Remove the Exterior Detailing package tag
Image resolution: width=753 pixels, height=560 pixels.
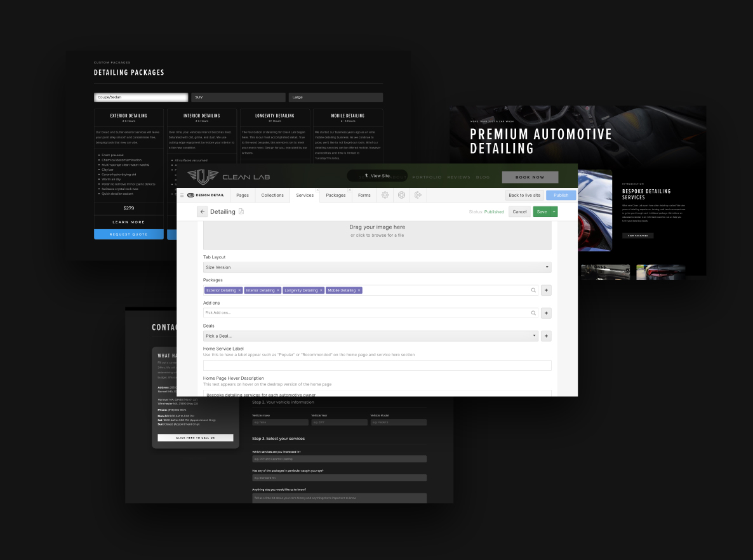pyautogui.click(x=239, y=290)
